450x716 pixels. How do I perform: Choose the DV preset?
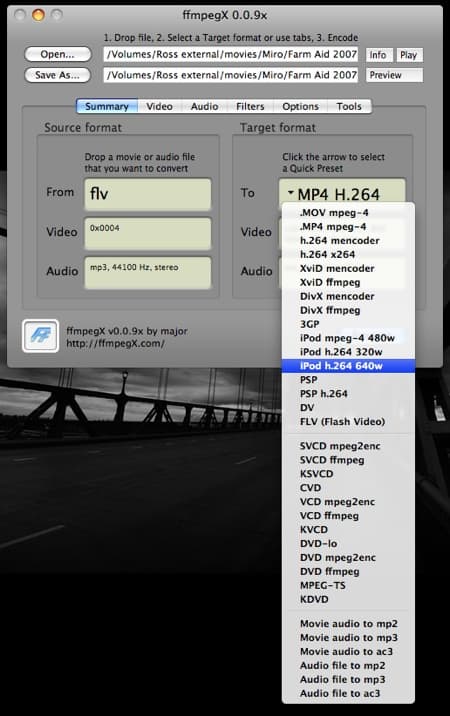(x=348, y=408)
